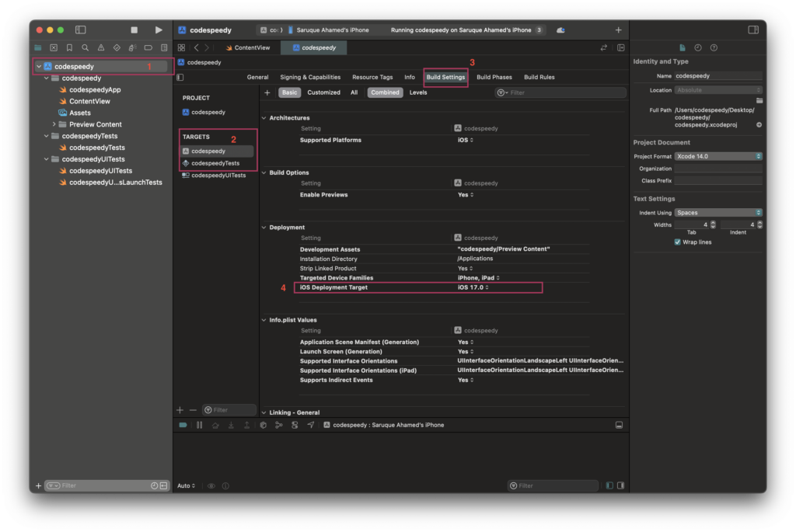Open ContentView in the file navigator
Image resolution: width=796 pixels, height=532 pixels.
[x=89, y=101]
